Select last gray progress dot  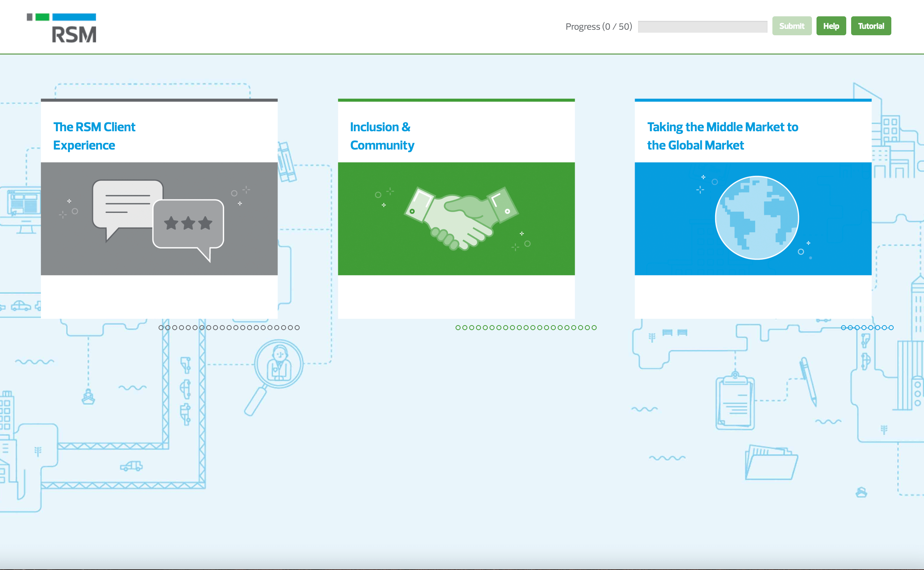click(297, 327)
